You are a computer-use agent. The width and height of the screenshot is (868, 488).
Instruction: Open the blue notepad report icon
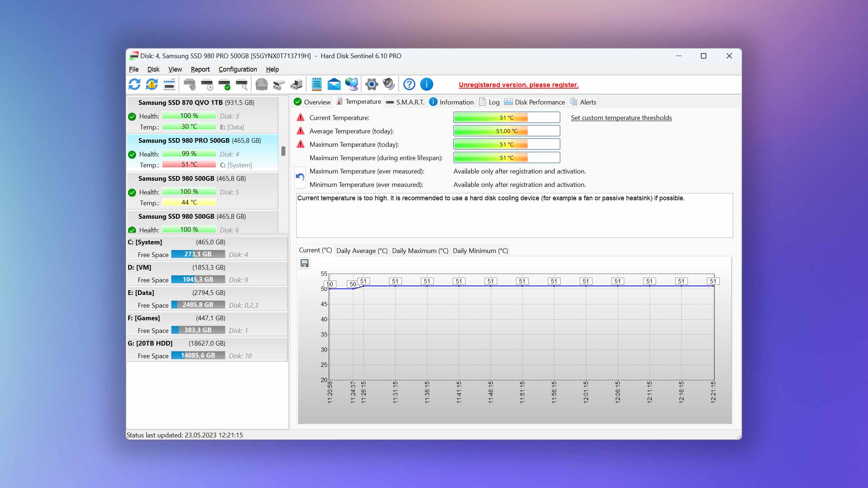tap(316, 85)
